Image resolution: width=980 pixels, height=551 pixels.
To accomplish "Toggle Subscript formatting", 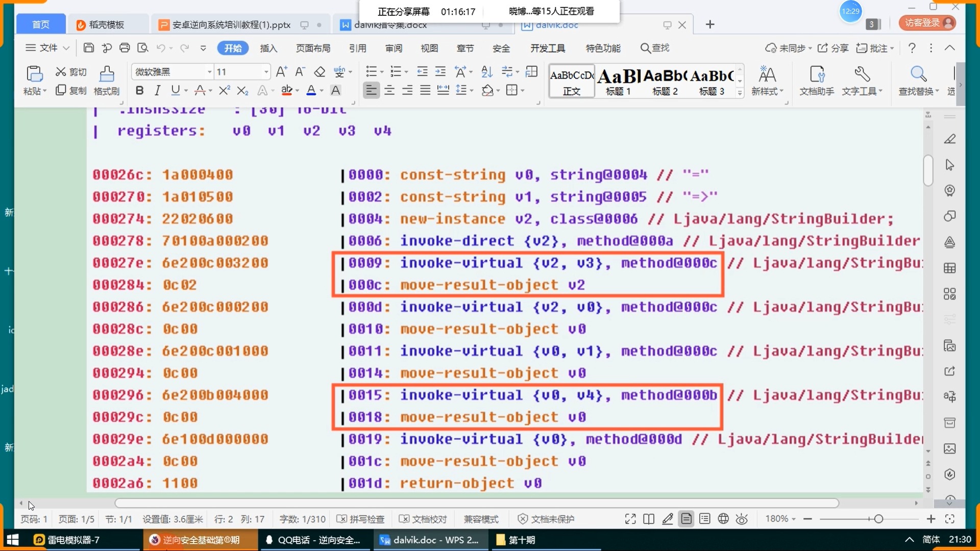I will [x=243, y=90].
